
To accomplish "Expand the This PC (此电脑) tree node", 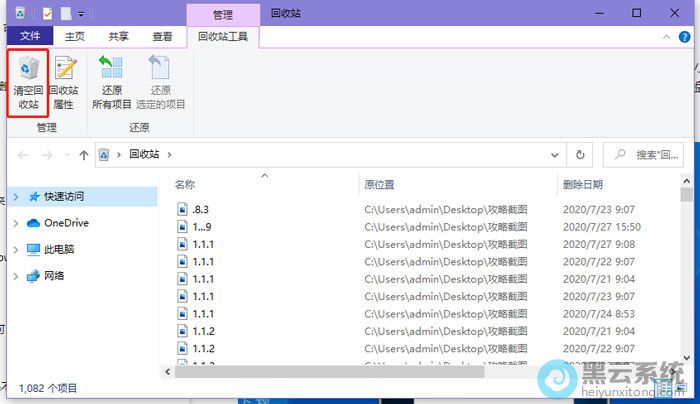I will [15, 249].
